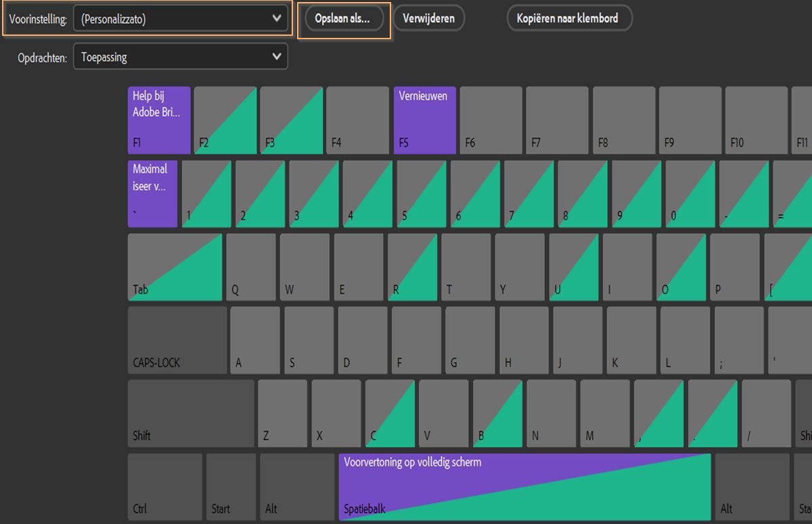Select the F1 Help bij Adobe key
The image size is (812, 524).
point(159,120)
